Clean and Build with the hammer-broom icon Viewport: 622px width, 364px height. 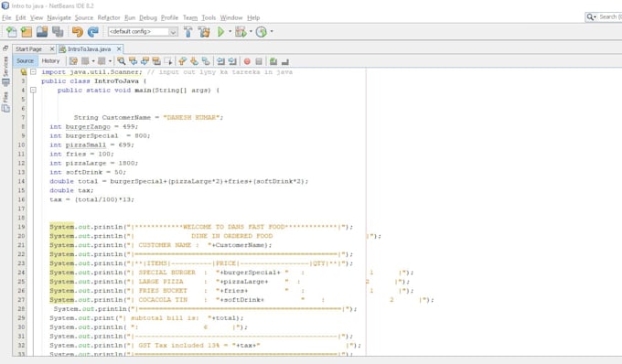click(x=204, y=32)
